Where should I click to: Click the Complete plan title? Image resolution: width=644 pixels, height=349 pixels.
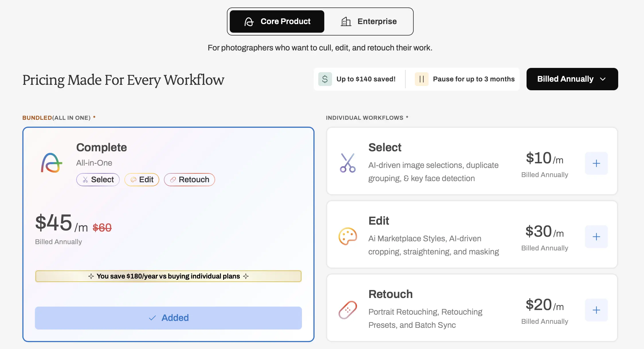101,147
